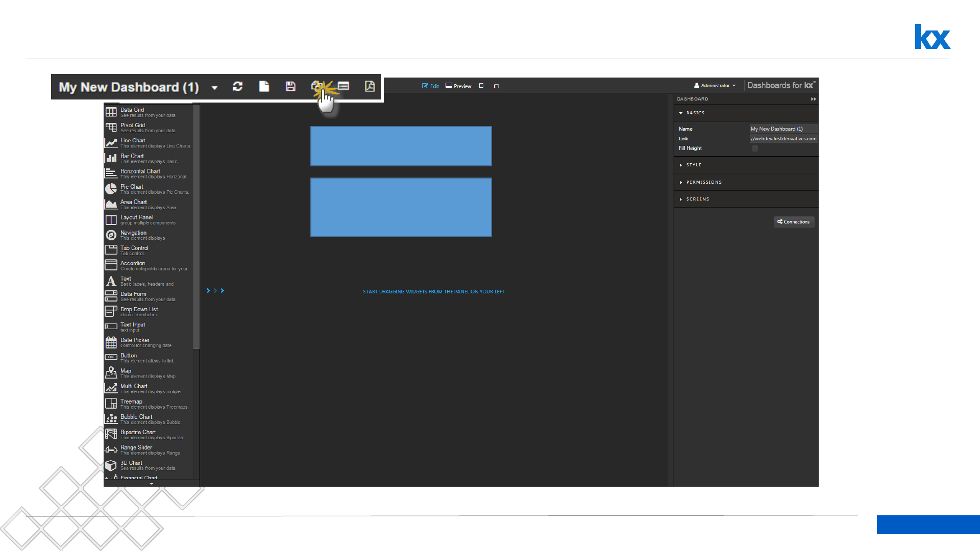Switch to Edit mode
The image size is (980, 551).
(x=430, y=86)
